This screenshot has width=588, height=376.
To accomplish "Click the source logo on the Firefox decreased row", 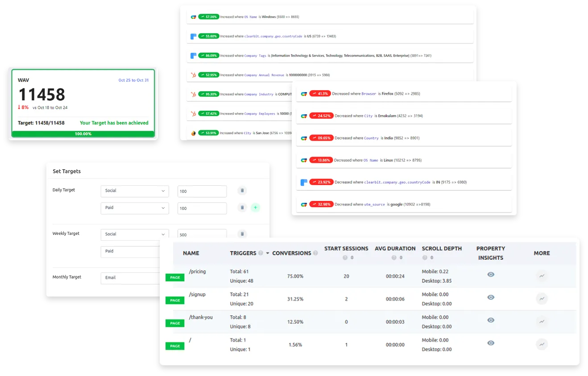I will [x=304, y=94].
